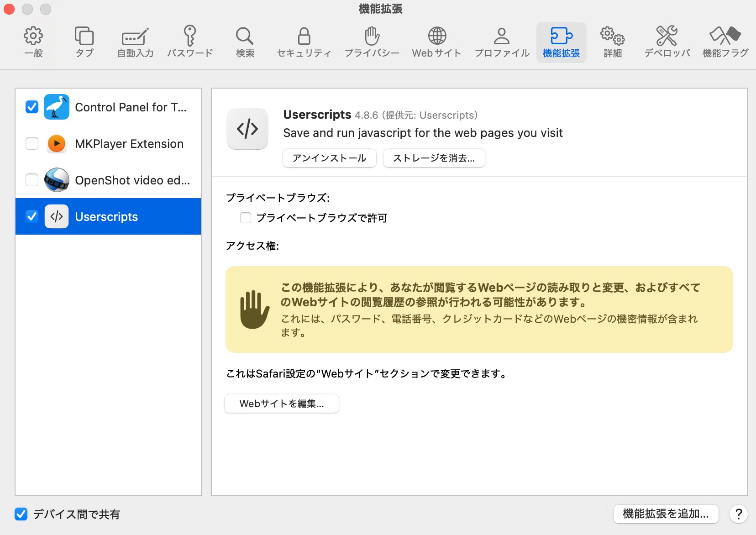The height and width of the screenshot is (535, 756).
Task: Enable the MKPlayer Extension checkbox
Action: 32,143
